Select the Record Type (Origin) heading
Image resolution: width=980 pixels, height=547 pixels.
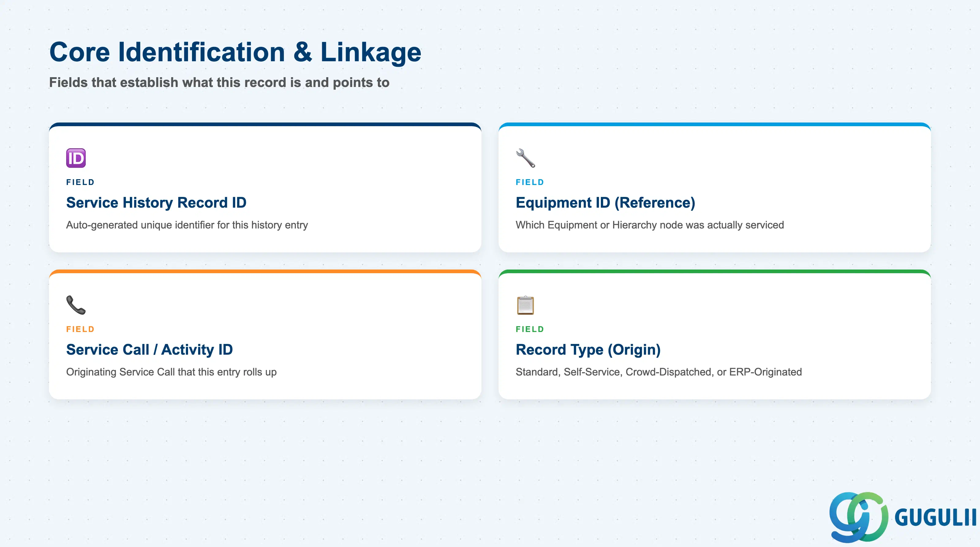click(588, 349)
